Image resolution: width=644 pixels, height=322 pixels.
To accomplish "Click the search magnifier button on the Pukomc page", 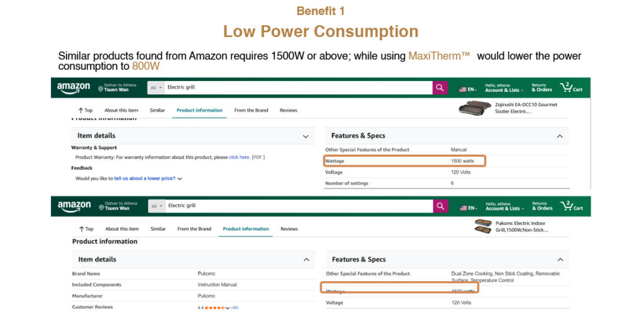I will tap(440, 206).
